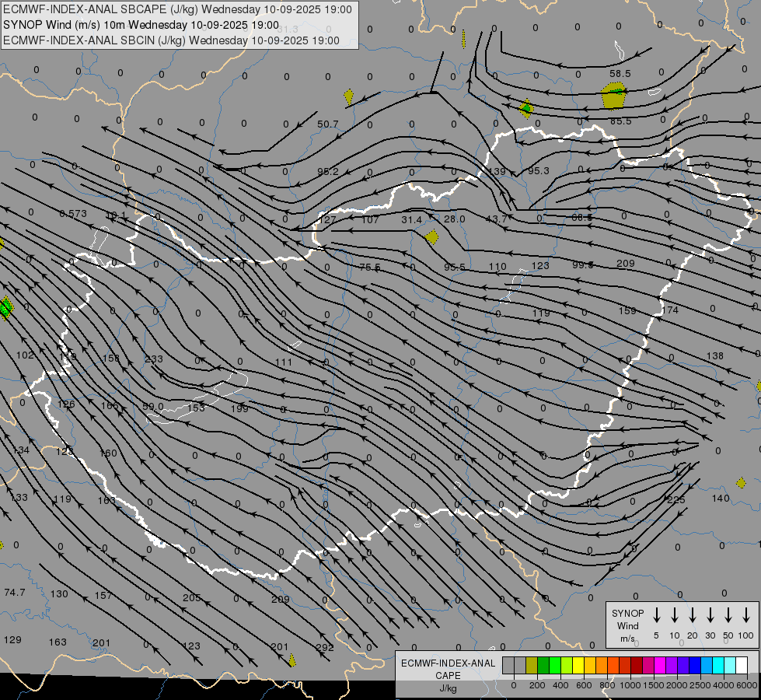Click the 159 CAPE value on the map
This screenshot has height=700, width=761.
click(627, 310)
